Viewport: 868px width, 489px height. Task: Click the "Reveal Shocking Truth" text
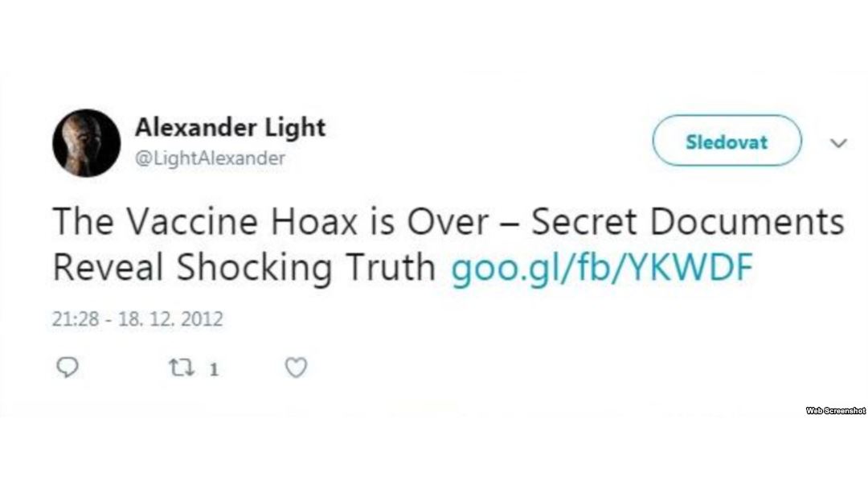tap(244, 268)
